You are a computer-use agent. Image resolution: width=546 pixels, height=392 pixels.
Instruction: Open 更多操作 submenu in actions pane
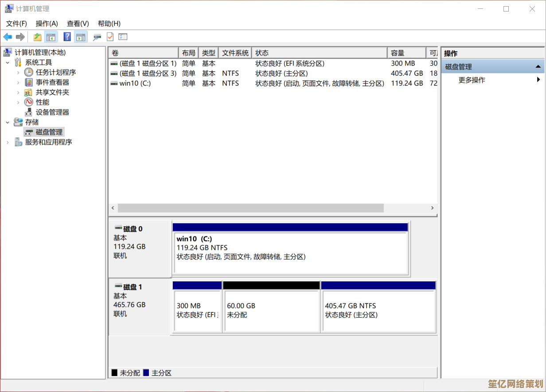(472, 80)
